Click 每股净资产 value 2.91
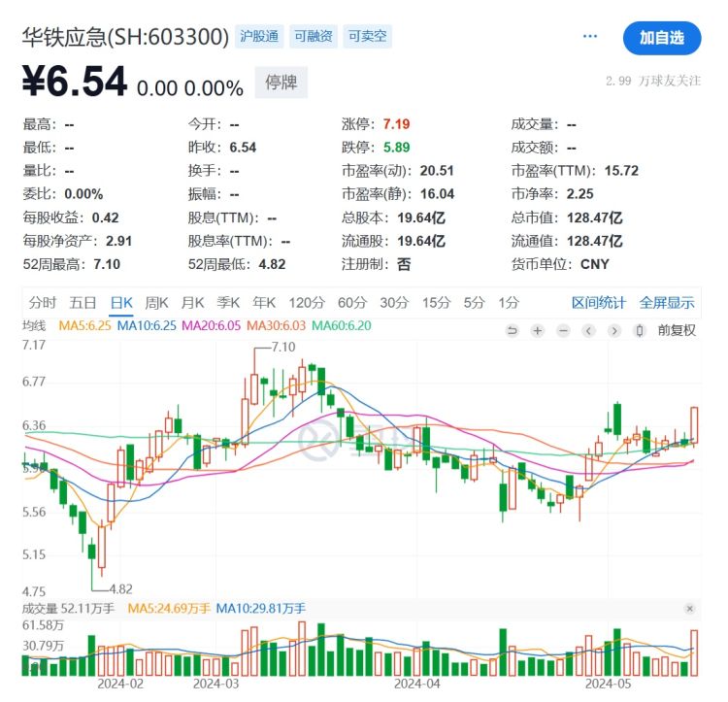Image resolution: width=728 pixels, height=702 pixels. pyautogui.click(x=118, y=241)
